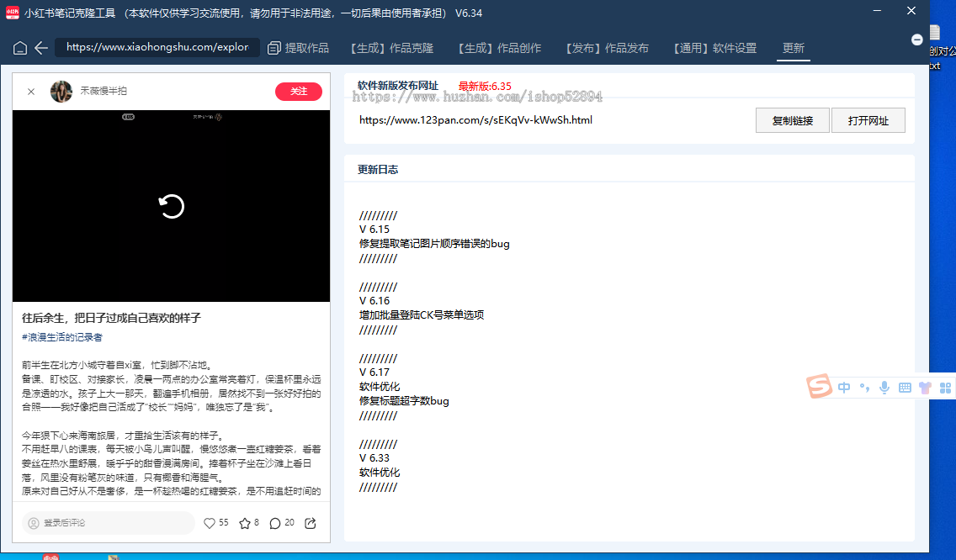This screenshot has height=560, width=956.
Task: Follow the author with red 关注 button
Action: pyautogui.click(x=299, y=92)
